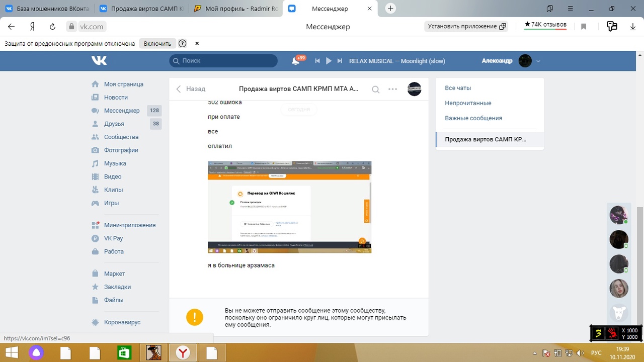The image size is (644, 362).
Task: Bookmark the page with bookmark icon
Action: 584,27
